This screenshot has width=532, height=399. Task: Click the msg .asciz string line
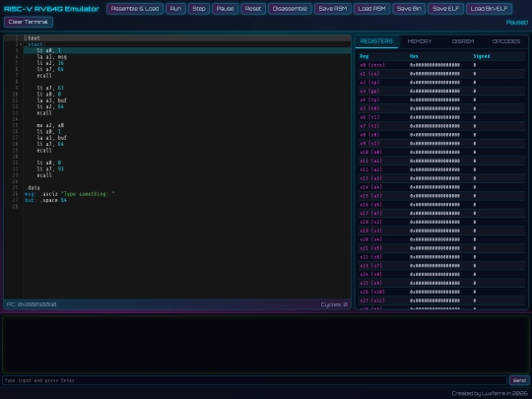[x=70, y=194]
